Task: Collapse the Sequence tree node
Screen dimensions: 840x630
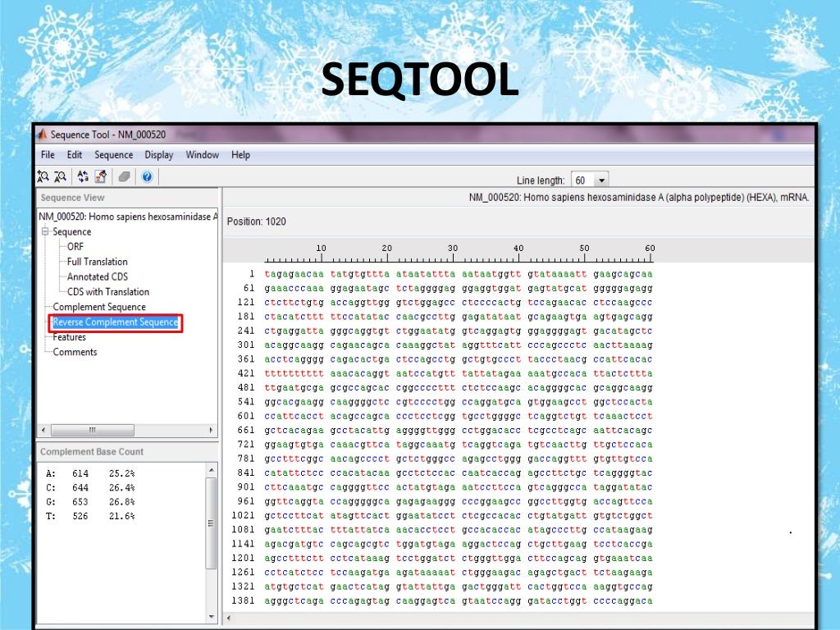Action: point(47,232)
